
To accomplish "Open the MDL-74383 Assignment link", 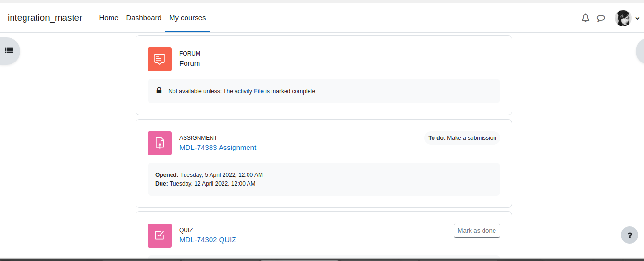I will click(218, 148).
